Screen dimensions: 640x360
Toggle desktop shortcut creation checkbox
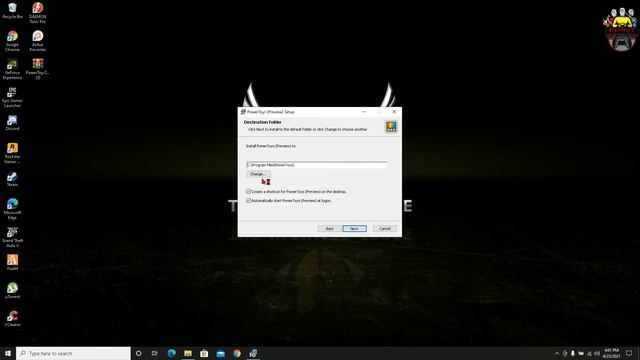[249, 191]
